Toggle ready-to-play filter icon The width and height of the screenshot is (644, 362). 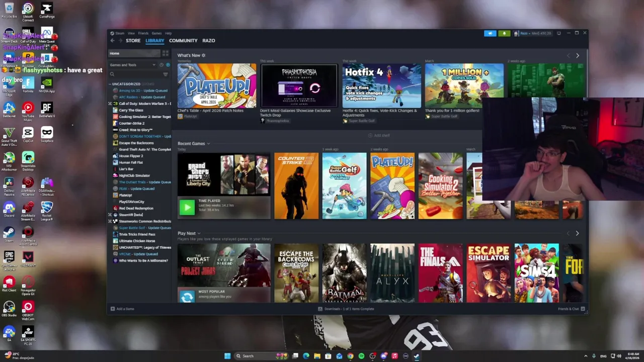168,65
